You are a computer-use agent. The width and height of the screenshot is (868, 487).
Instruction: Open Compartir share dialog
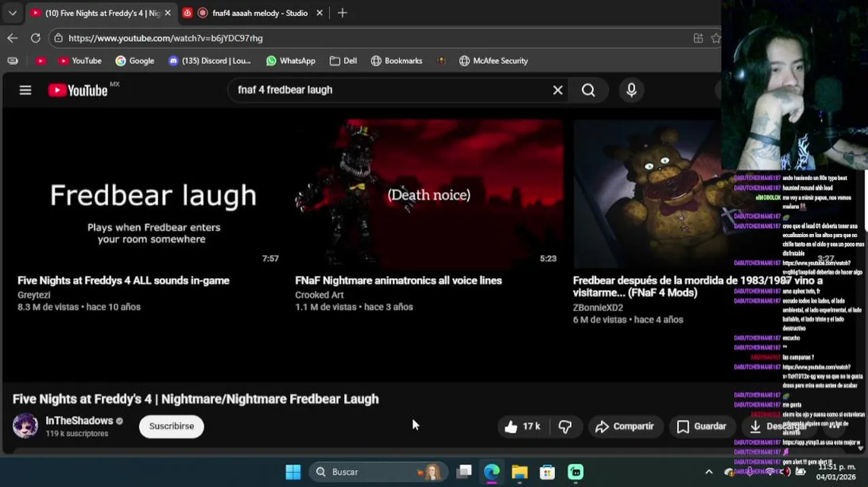(625, 426)
